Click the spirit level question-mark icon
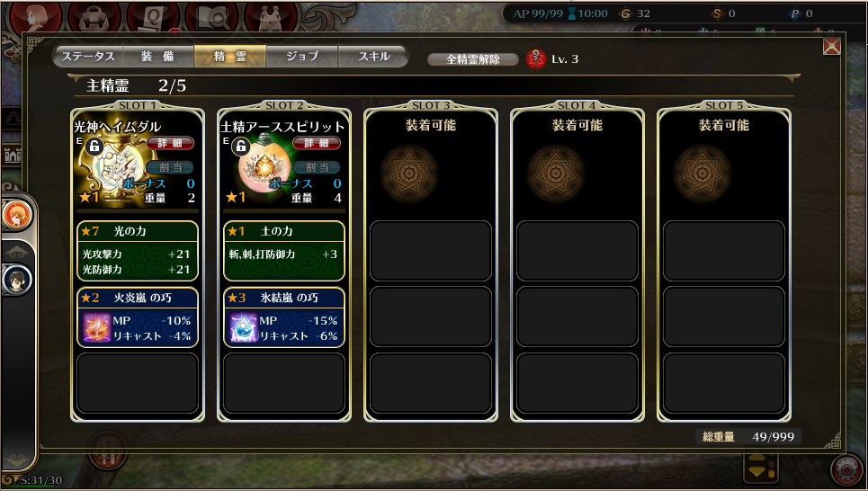Screen dimensions: 868x491 [x=535, y=58]
